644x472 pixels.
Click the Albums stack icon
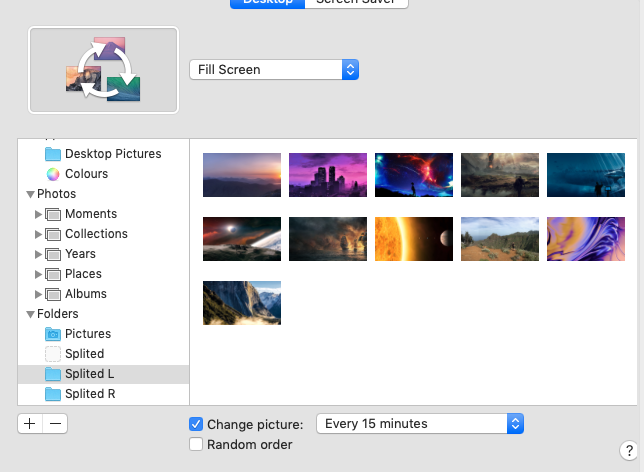[53, 294]
